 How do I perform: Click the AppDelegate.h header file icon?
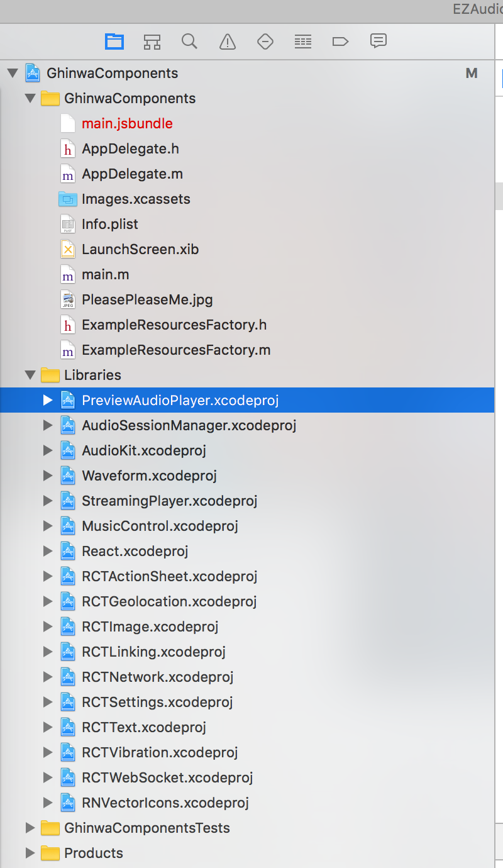pyautogui.click(x=67, y=148)
